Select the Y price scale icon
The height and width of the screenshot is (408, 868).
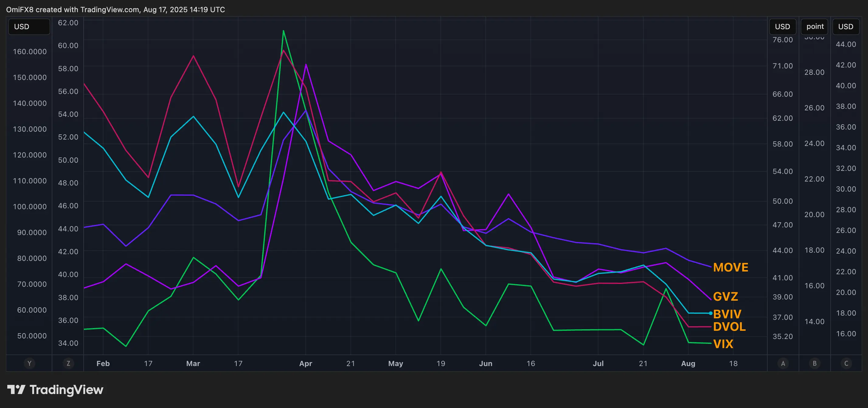(29, 364)
